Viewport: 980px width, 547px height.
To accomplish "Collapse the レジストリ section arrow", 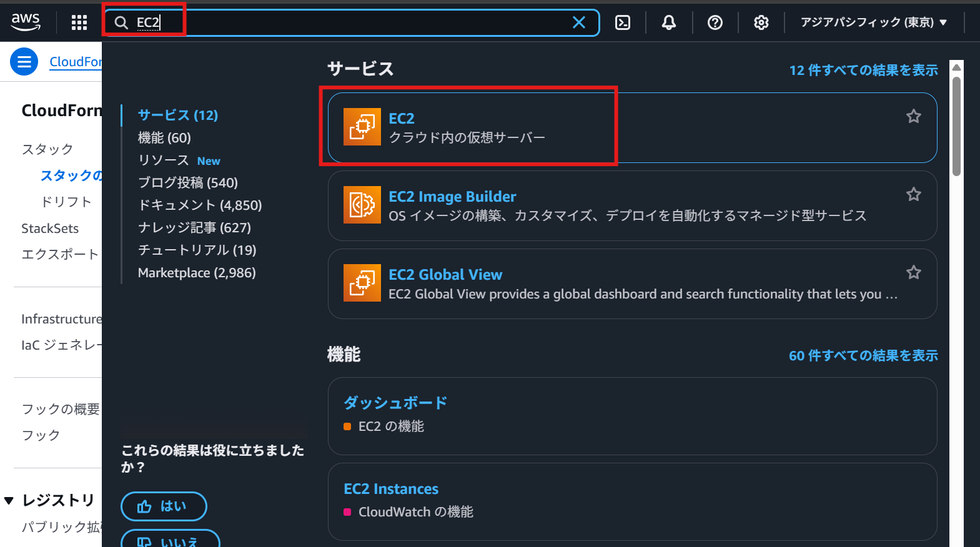I will [x=9, y=501].
